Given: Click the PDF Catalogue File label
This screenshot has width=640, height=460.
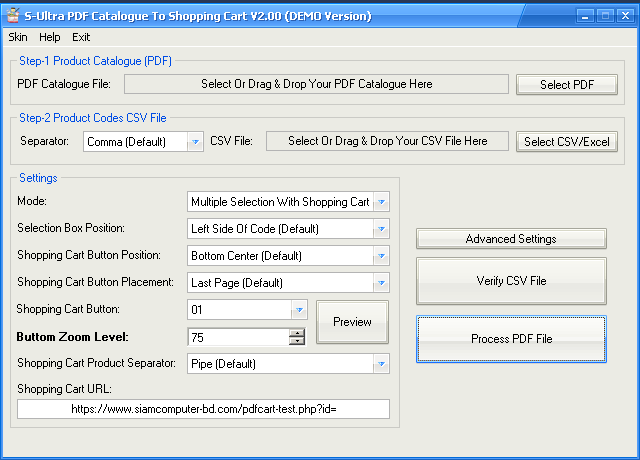Looking at the screenshot, I should coord(64,84).
